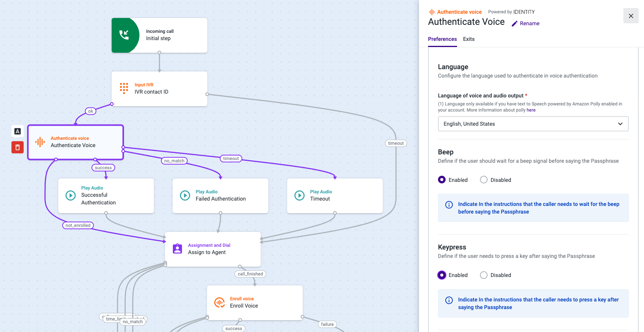The width and height of the screenshot is (644, 332).
Task: Select Disabled radio under Keypress
Action: point(484,275)
